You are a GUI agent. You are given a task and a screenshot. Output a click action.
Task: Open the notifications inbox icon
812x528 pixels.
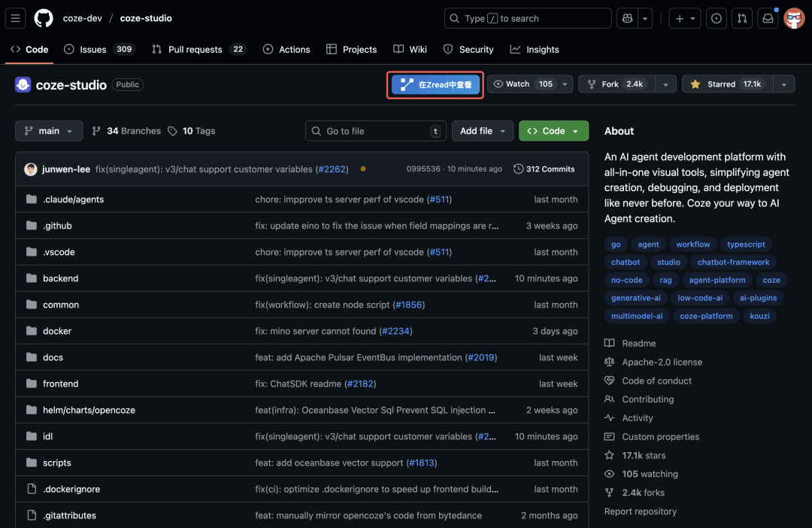coord(768,18)
